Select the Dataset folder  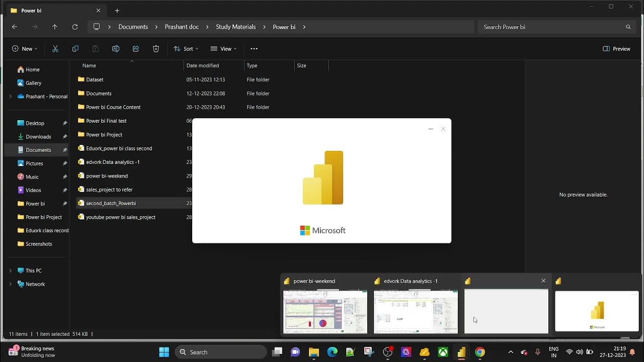point(95,79)
